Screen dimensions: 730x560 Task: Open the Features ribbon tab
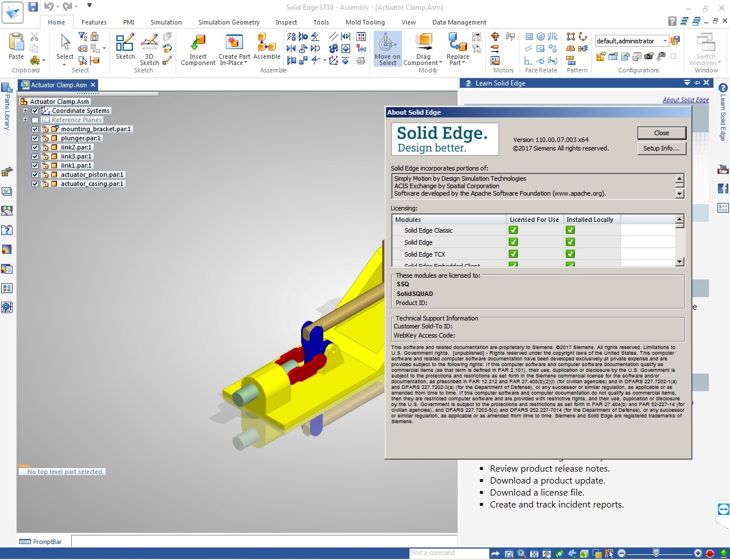[x=94, y=22]
